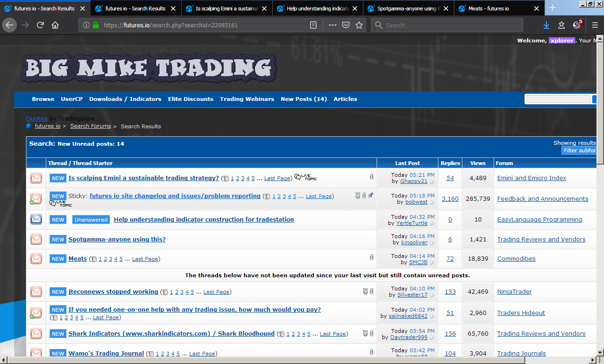The height and width of the screenshot is (364, 604).
Task: Click the browser Back arrow button
Action: click(9, 25)
